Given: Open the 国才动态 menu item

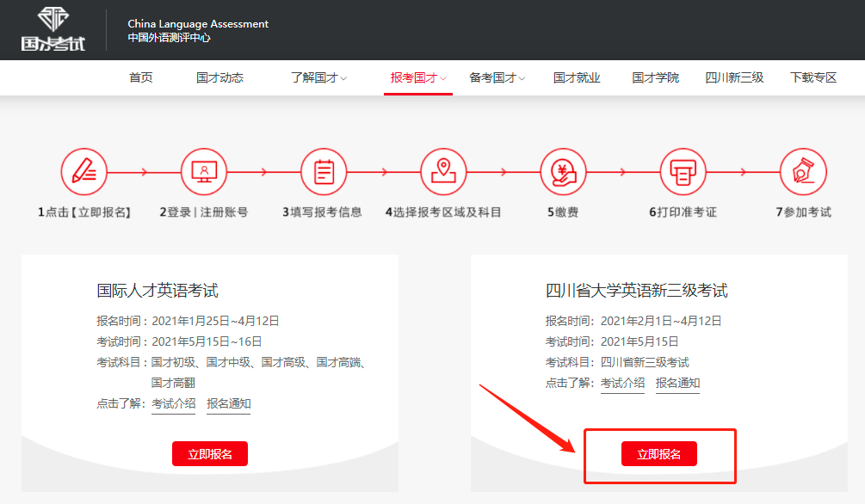Looking at the screenshot, I should (219, 77).
